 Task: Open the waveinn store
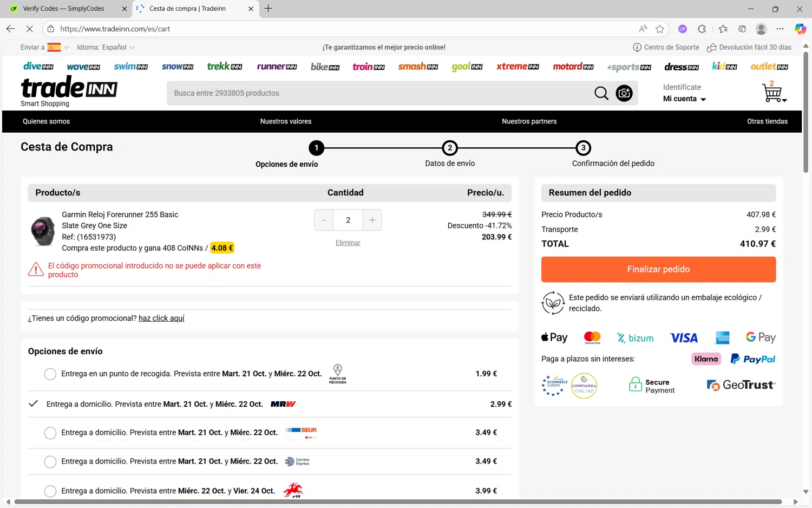(x=83, y=67)
